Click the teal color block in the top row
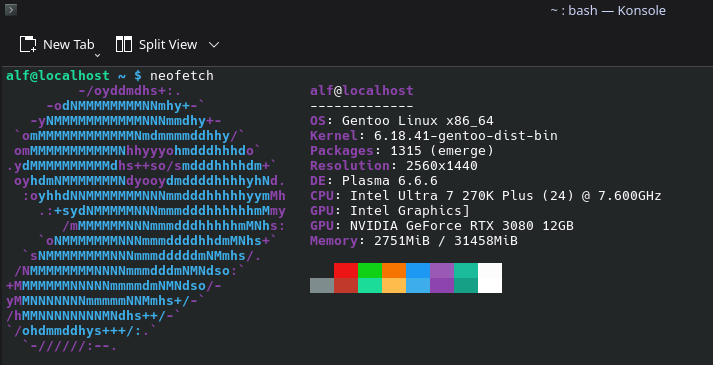The image size is (713, 365). click(x=466, y=270)
